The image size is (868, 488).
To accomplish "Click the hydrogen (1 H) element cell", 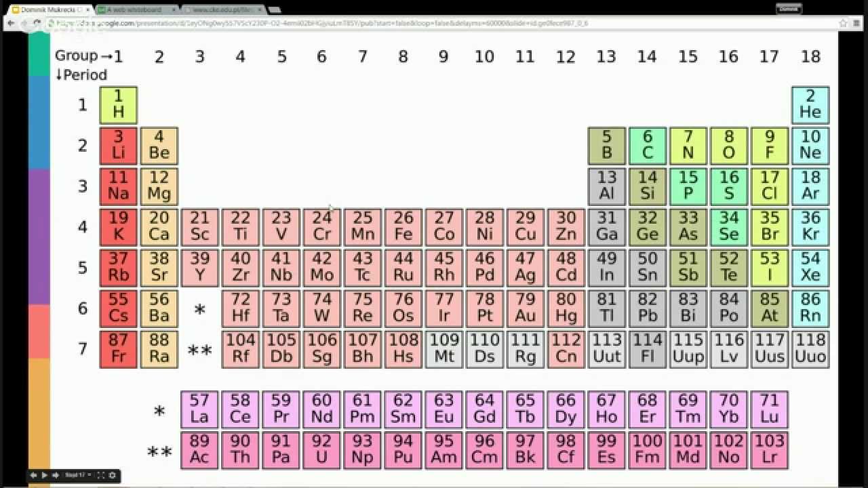I will click(x=119, y=105).
